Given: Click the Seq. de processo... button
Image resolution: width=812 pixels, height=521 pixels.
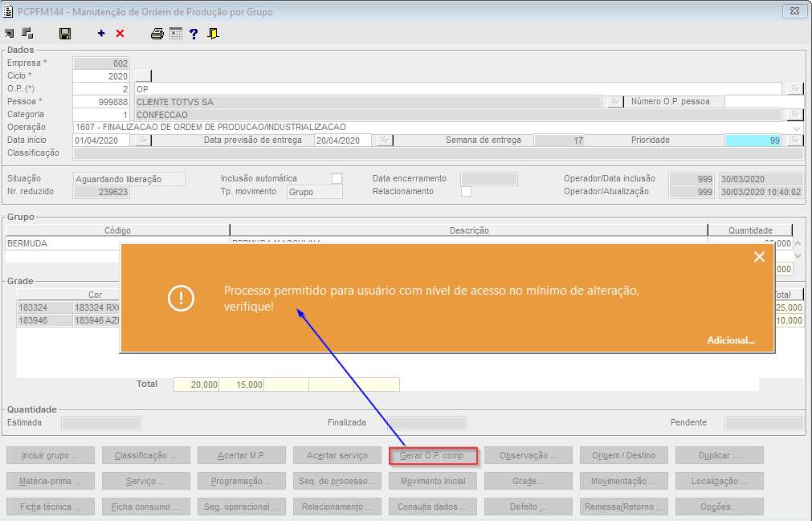Looking at the screenshot, I should [337, 481].
